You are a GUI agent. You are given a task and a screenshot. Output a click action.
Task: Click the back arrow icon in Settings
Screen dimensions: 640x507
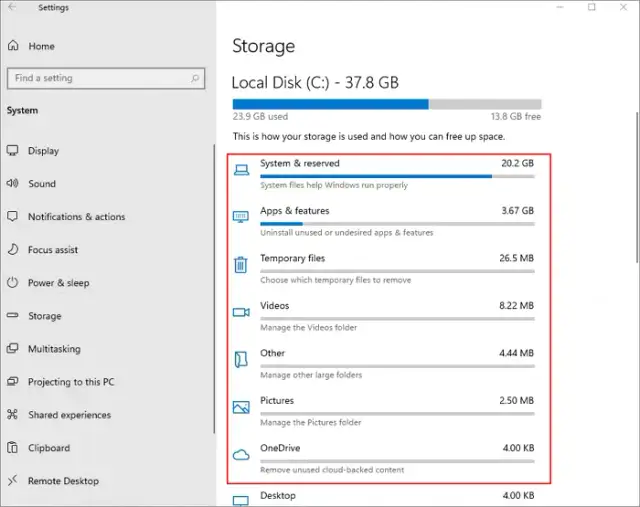[x=12, y=7]
